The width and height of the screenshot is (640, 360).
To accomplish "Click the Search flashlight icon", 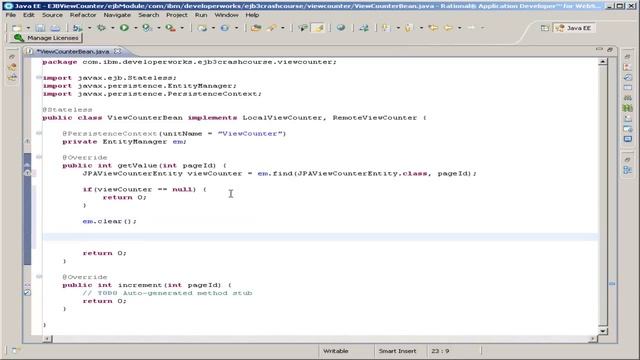I will pos(271,28).
